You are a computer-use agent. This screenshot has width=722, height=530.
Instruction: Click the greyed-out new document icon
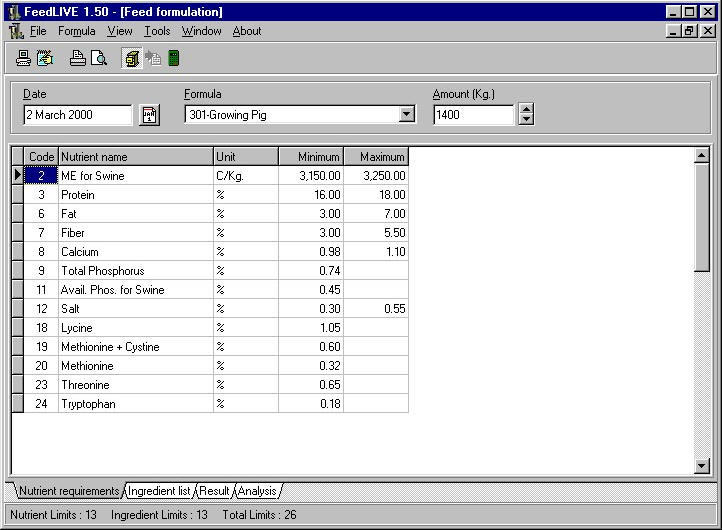point(153,58)
